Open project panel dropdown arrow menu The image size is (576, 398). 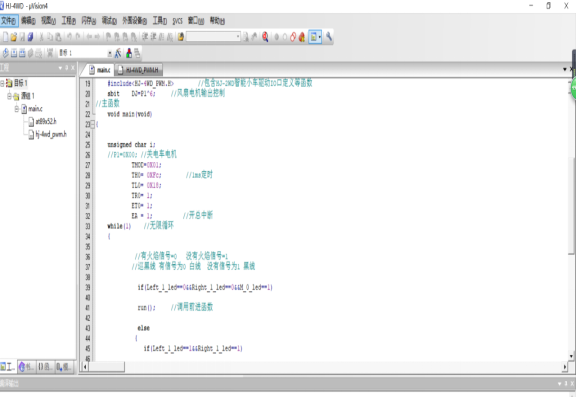click(x=61, y=68)
